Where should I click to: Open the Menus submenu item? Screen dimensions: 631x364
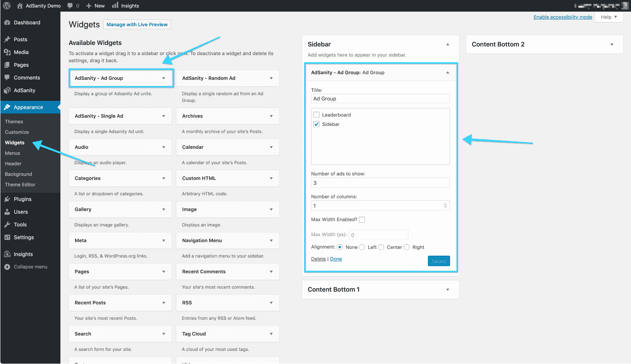[12, 153]
